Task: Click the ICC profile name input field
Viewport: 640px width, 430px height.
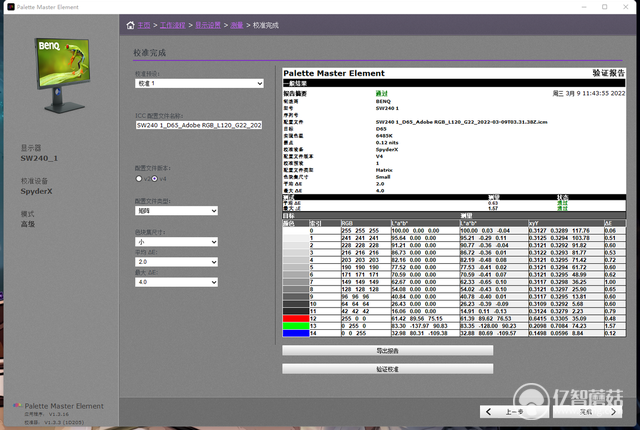Action: pos(199,125)
